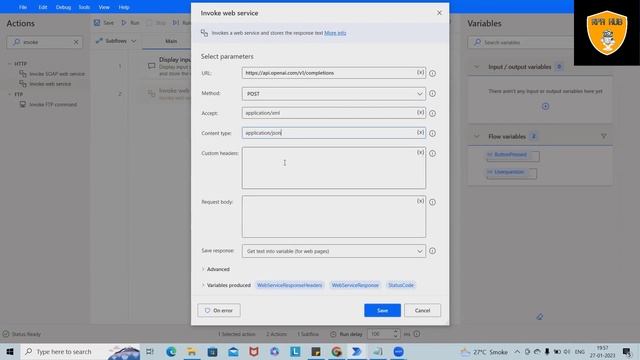Open the Method parameter info icon
Image resolution: width=640 pixels, height=360 pixels.
432,93
